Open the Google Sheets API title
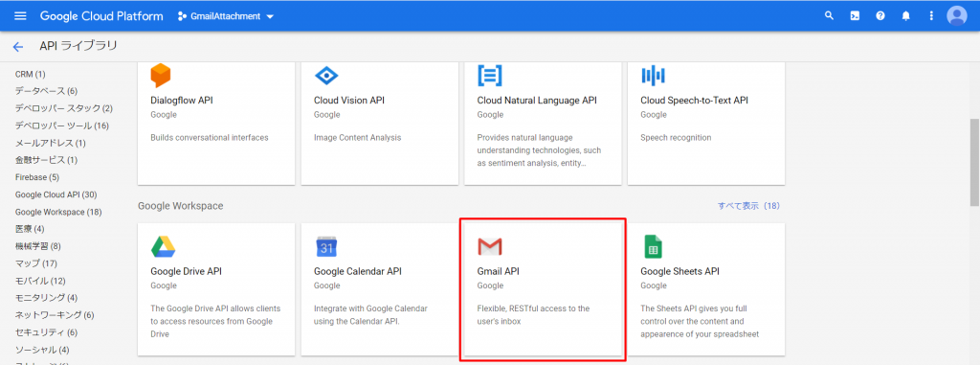The width and height of the screenshot is (980, 365). click(680, 272)
